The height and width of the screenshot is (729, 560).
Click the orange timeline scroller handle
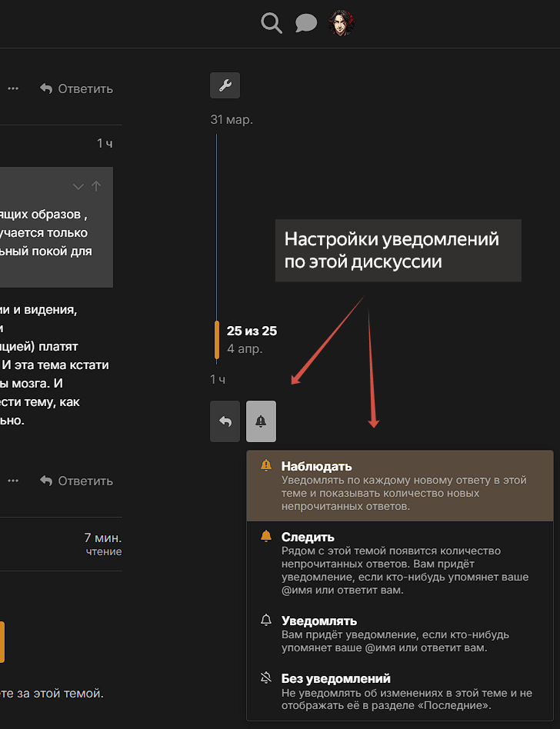(x=217, y=340)
